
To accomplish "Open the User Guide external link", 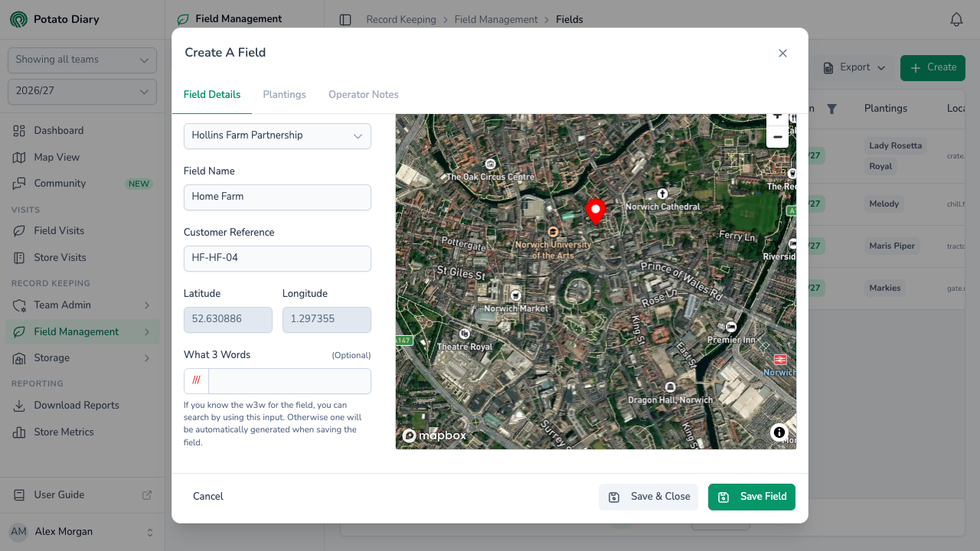I will tap(83, 495).
